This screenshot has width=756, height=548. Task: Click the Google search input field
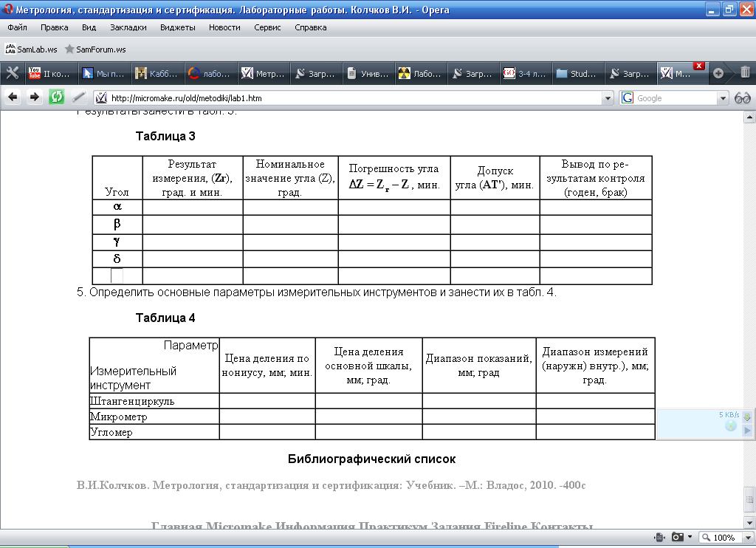[676, 98]
